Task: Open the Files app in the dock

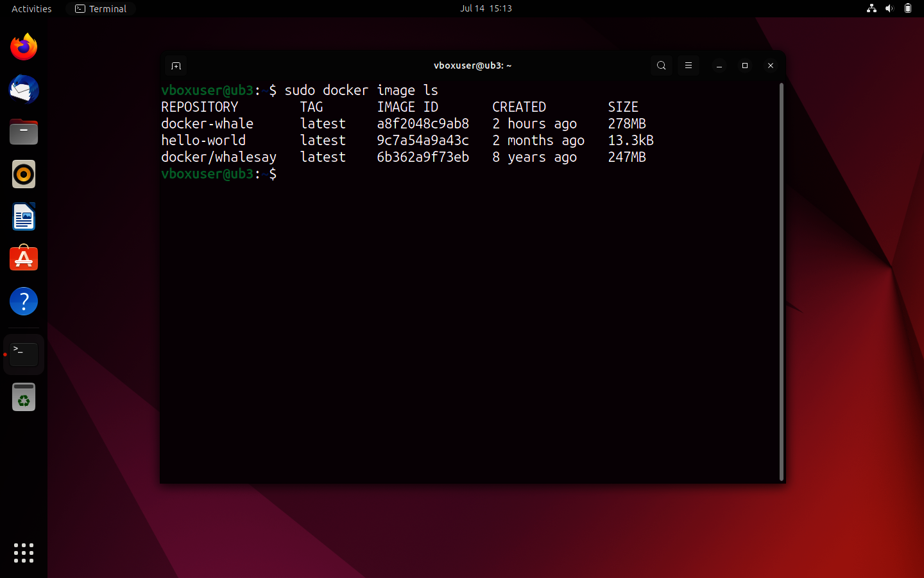Action: point(23,132)
